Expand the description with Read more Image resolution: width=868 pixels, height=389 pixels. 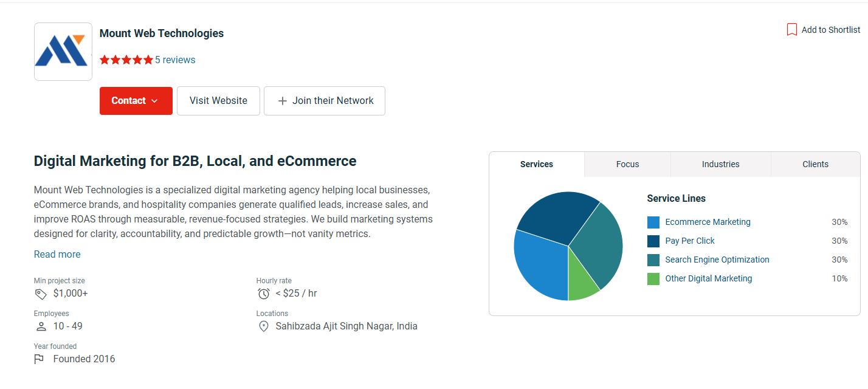click(57, 254)
